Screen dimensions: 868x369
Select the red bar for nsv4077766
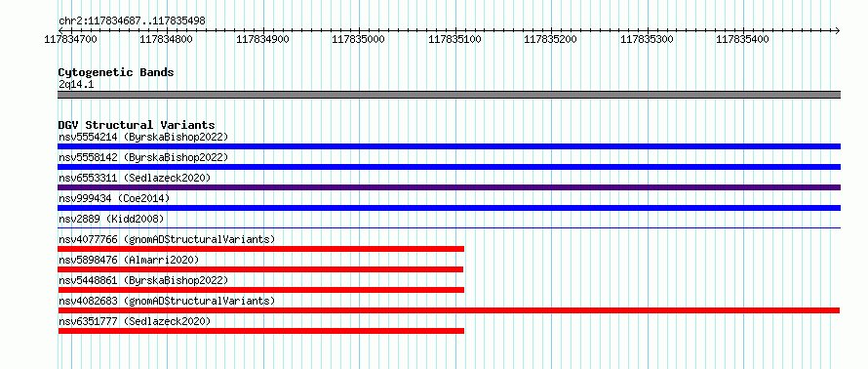click(260, 249)
